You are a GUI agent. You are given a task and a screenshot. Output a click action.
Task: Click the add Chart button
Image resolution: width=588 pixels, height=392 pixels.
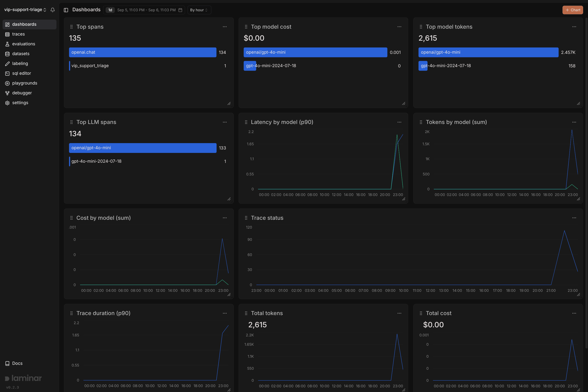point(573,10)
